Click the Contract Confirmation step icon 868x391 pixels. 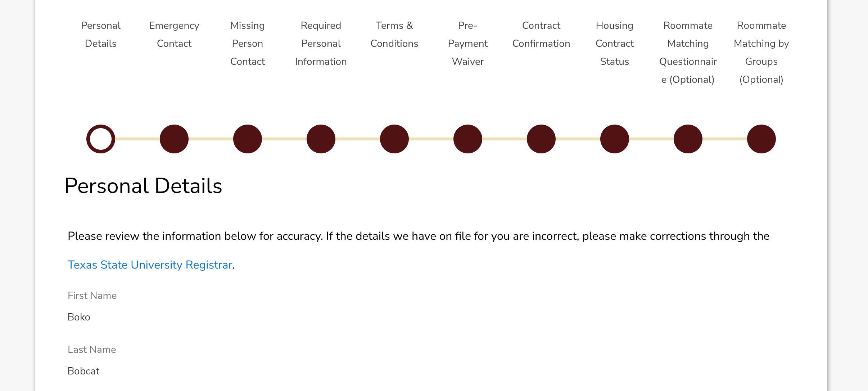tap(541, 139)
